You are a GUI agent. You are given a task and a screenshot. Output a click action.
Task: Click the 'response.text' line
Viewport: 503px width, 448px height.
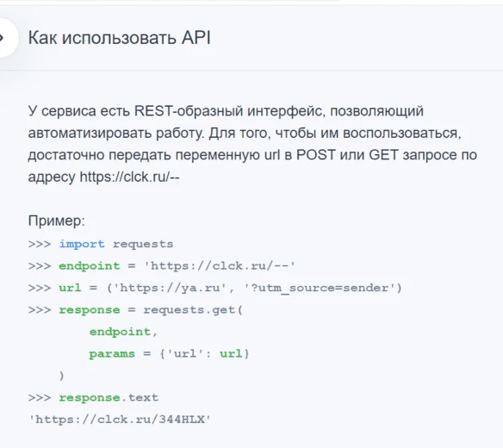[x=109, y=398]
